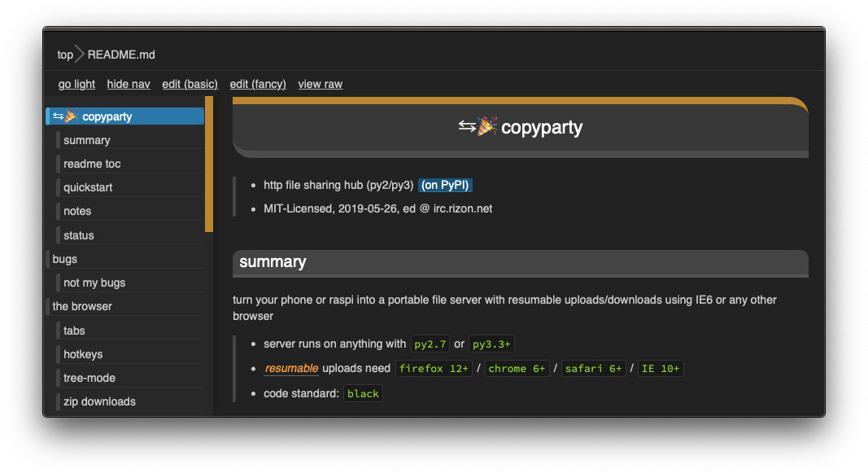Navigate to top via the breadcrumb
Screen dimensions: 868x473
[64, 55]
